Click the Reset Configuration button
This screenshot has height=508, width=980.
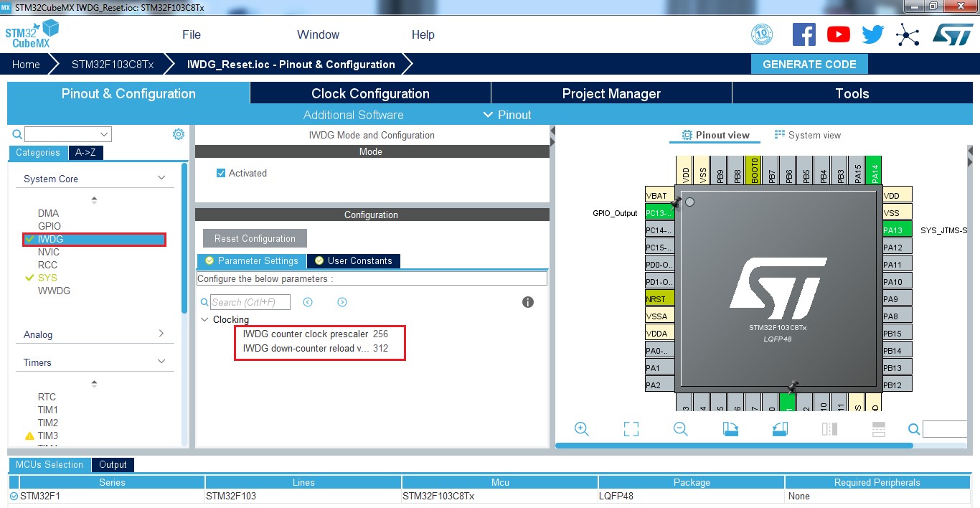tap(255, 239)
